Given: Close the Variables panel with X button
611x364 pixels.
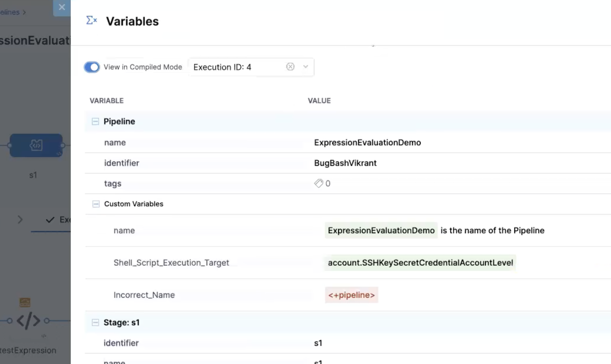Looking at the screenshot, I should 62,7.
